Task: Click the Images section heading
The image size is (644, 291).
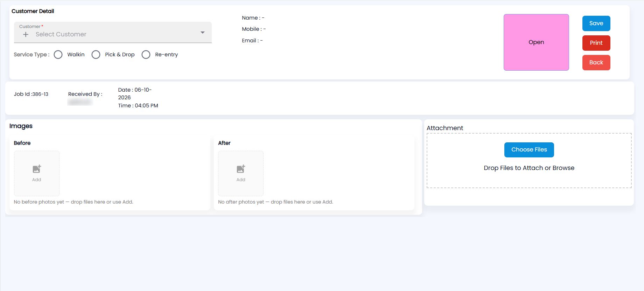Action: coord(21,126)
